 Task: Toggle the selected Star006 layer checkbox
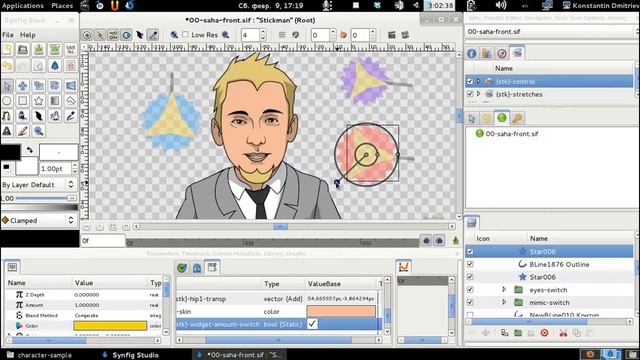pyautogui.click(x=470, y=251)
